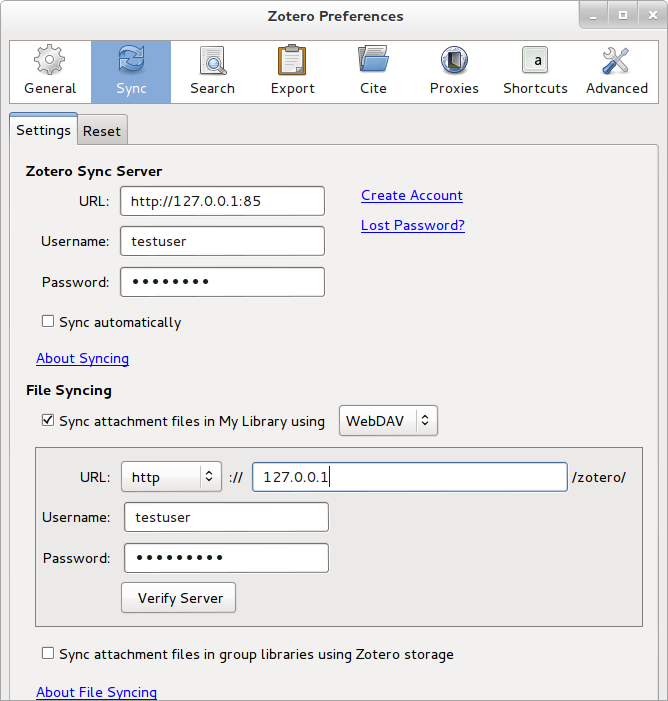Click the WebDAV URL address field
This screenshot has width=668, height=701.
pyautogui.click(x=410, y=477)
